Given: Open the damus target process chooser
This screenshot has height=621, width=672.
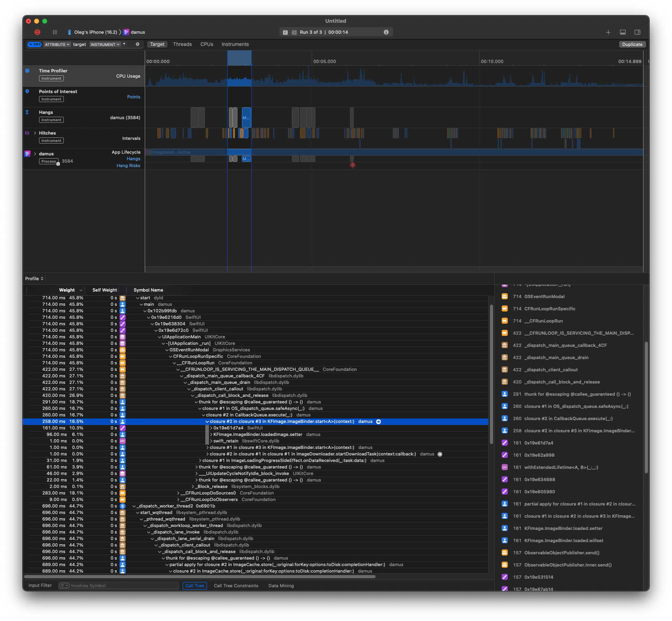Looking at the screenshot, I should (134, 32).
